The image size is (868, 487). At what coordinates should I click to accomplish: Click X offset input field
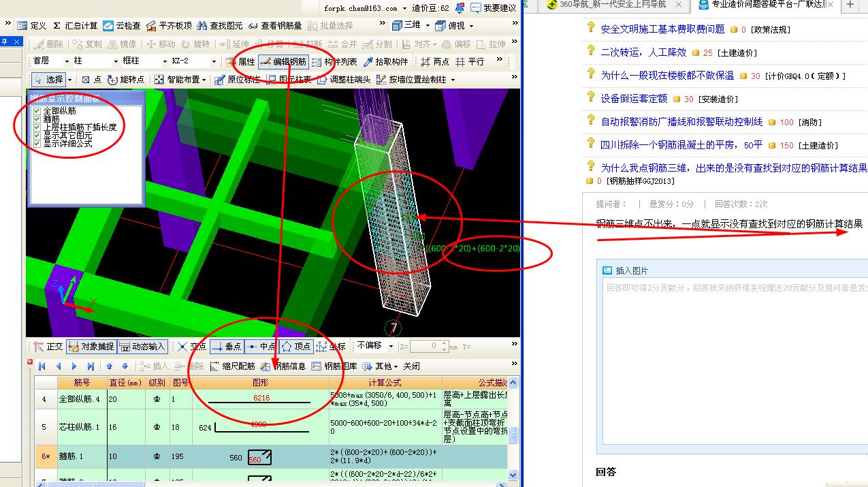(x=429, y=347)
